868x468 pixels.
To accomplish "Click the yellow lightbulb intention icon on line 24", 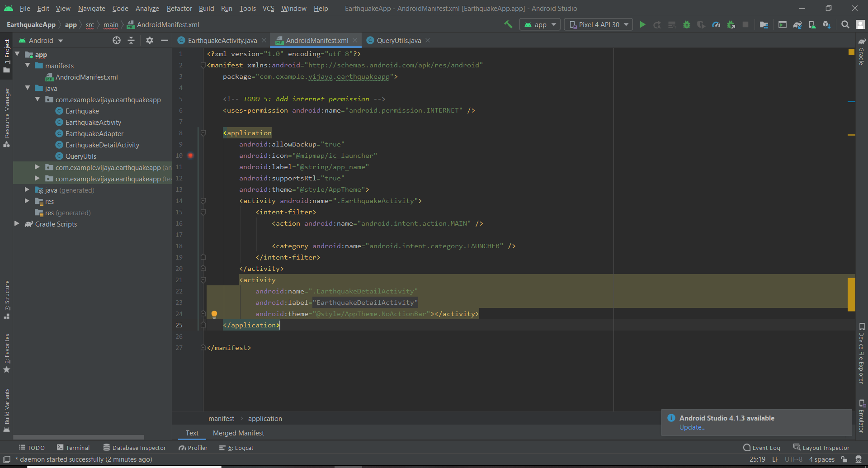I will [x=214, y=314].
